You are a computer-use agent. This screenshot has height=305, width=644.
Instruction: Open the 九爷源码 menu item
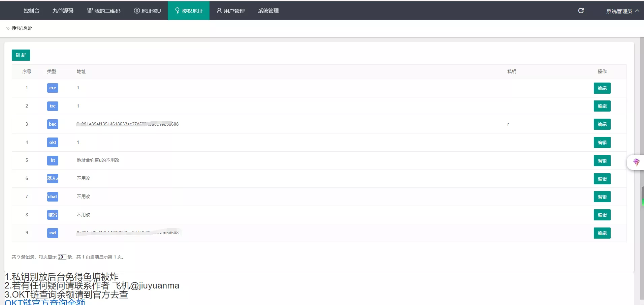click(x=63, y=11)
